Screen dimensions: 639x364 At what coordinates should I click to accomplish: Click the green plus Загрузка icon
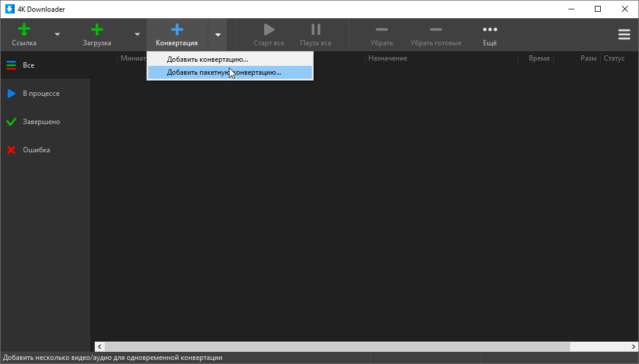pos(97,30)
